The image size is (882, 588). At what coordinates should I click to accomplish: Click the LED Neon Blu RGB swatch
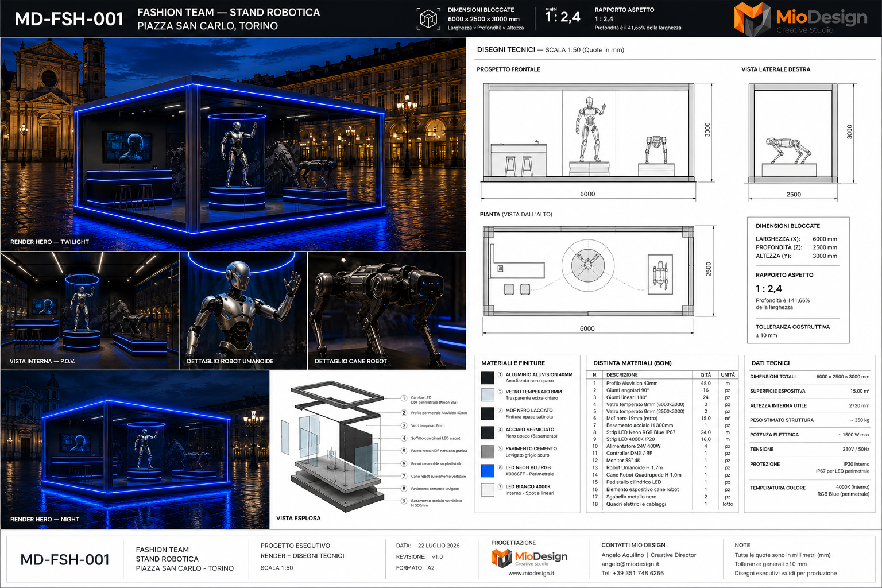tap(488, 470)
